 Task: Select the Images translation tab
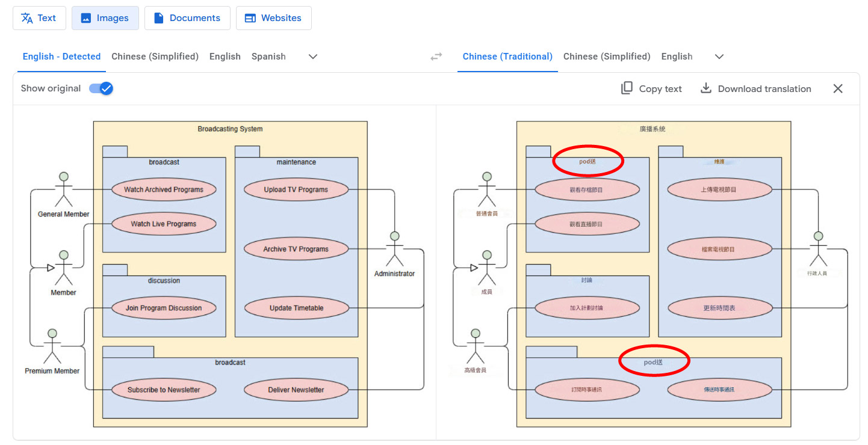click(x=105, y=18)
